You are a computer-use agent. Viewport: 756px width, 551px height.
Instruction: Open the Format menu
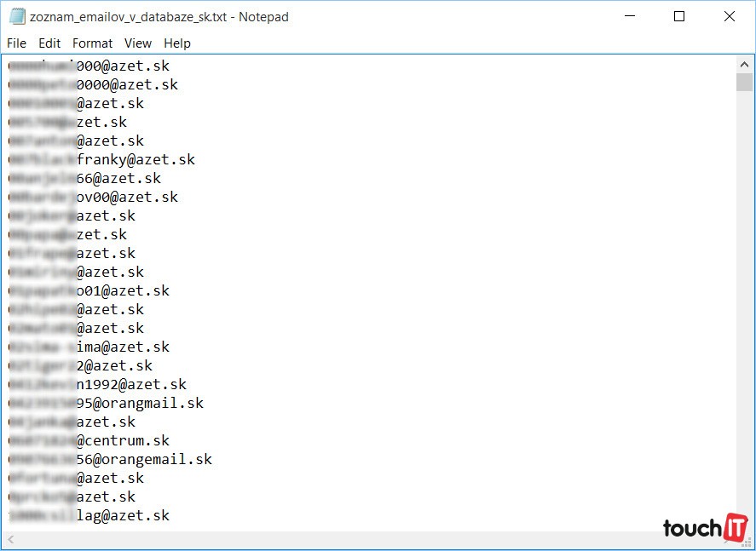pos(92,43)
